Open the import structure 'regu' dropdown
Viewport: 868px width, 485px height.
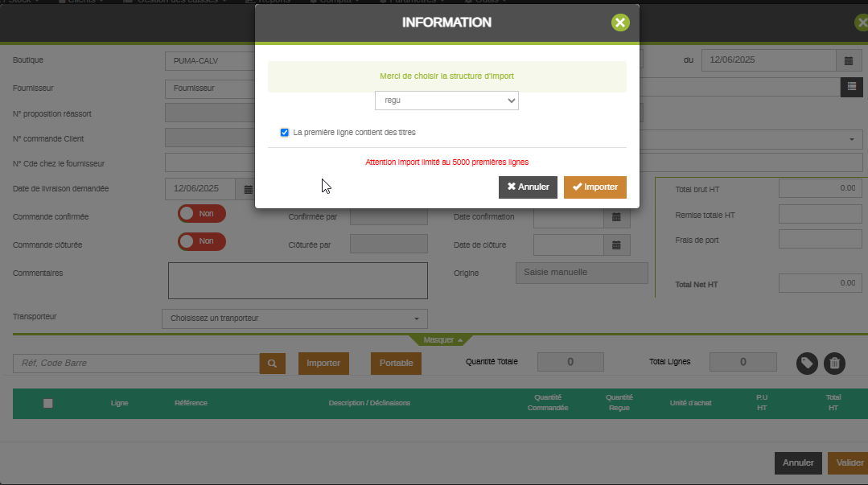[x=446, y=101]
